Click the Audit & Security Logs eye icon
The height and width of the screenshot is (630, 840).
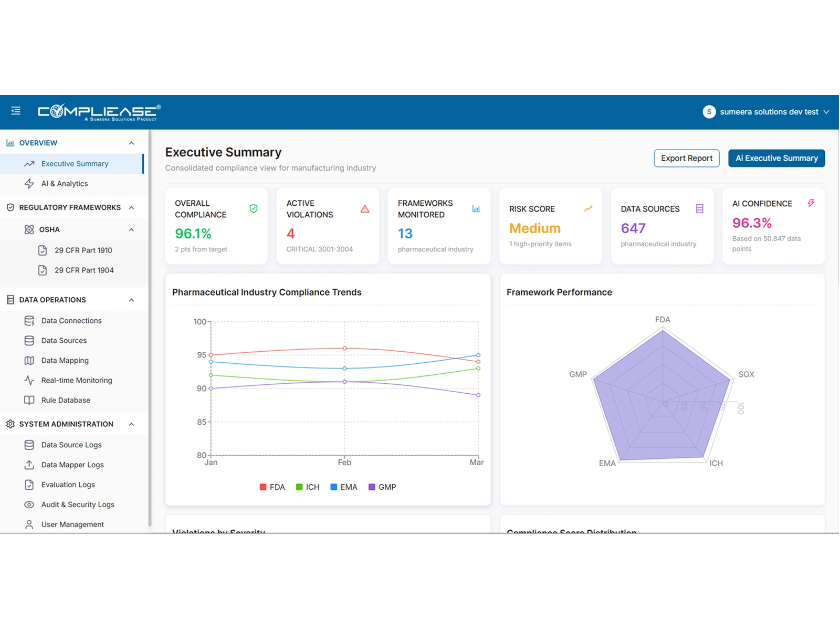coord(28,504)
